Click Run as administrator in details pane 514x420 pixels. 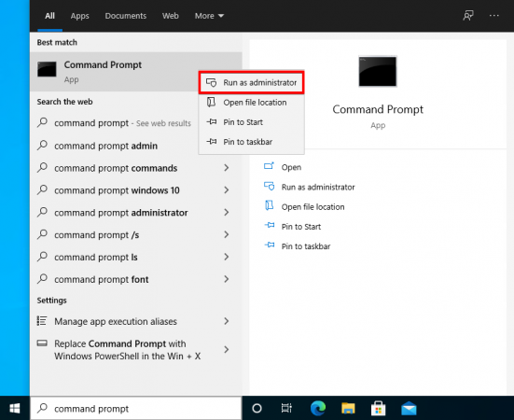click(x=318, y=187)
